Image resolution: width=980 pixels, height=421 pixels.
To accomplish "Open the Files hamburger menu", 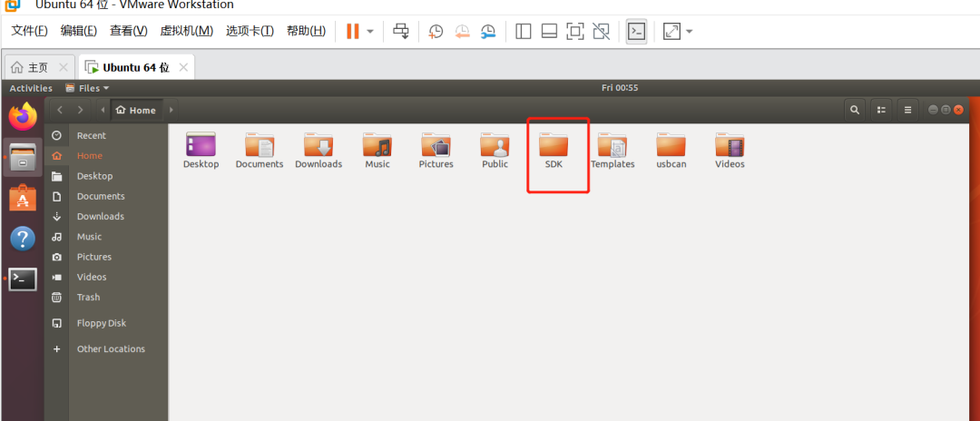I will tap(907, 110).
